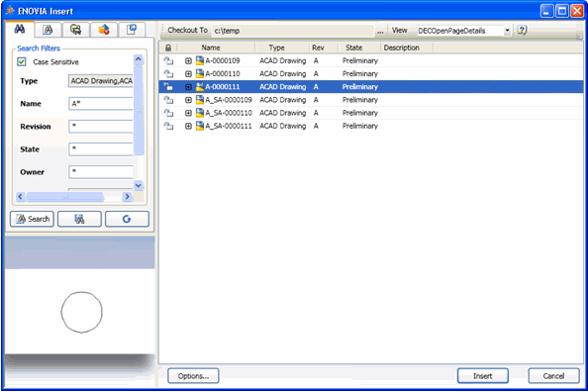This screenshot has width=588, height=392.
Task: Click the horizontal scrollbar thumb in Search Filters
Action: 65,197
